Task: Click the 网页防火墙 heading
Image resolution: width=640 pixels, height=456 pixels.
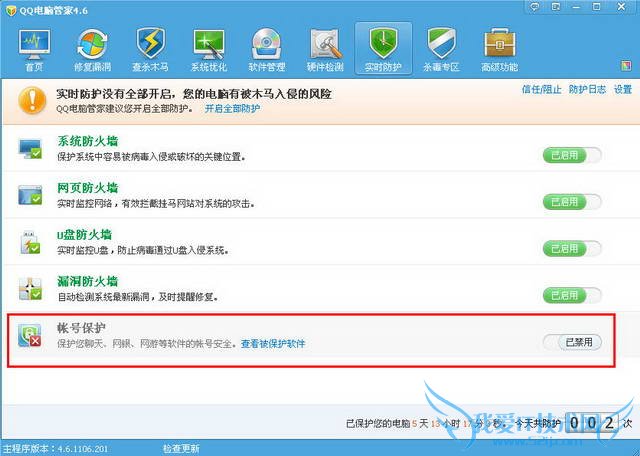Action: [88, 188]
